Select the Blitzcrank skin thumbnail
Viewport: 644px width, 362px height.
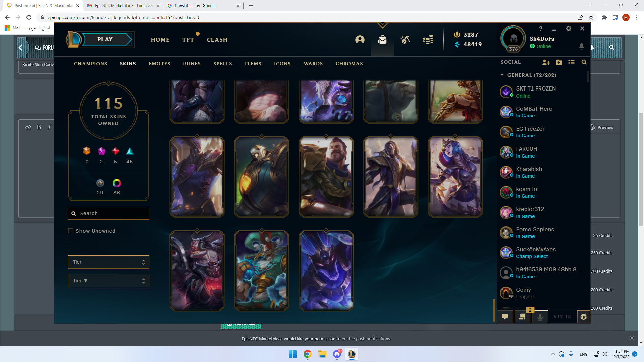pyautogui.click(x=262, y=177)
